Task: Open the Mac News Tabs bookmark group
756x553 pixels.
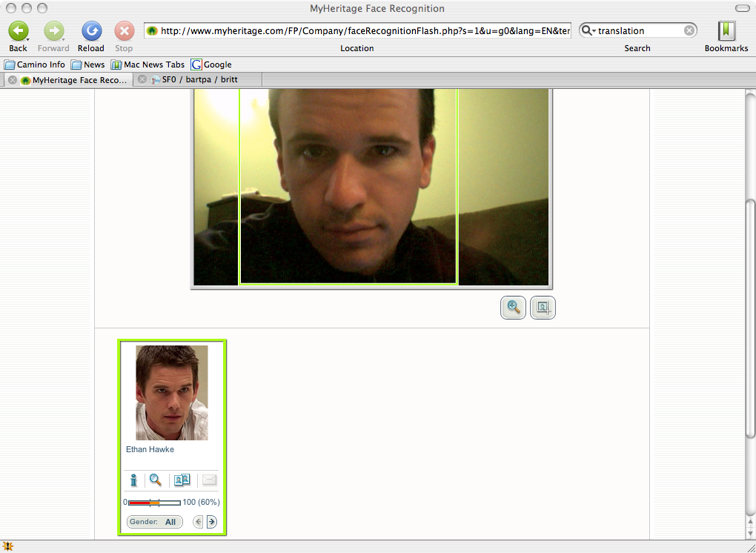Action: click(x=147, y=64)
